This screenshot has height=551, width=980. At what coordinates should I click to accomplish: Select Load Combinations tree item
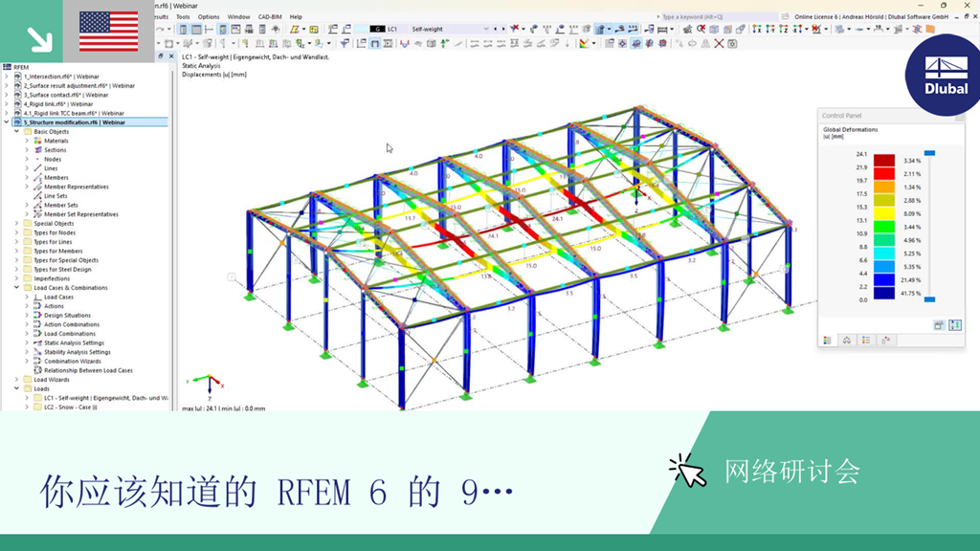coord(69,334)
